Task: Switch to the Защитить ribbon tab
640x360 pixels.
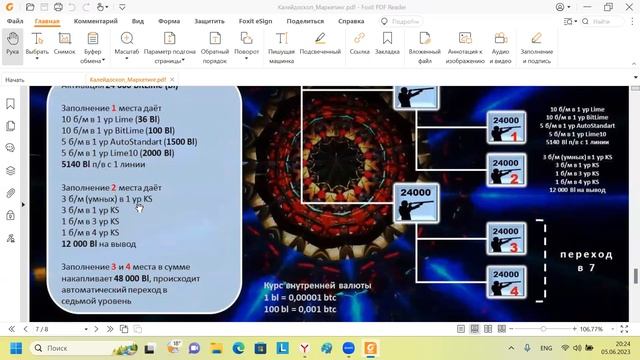Action: 209,21
